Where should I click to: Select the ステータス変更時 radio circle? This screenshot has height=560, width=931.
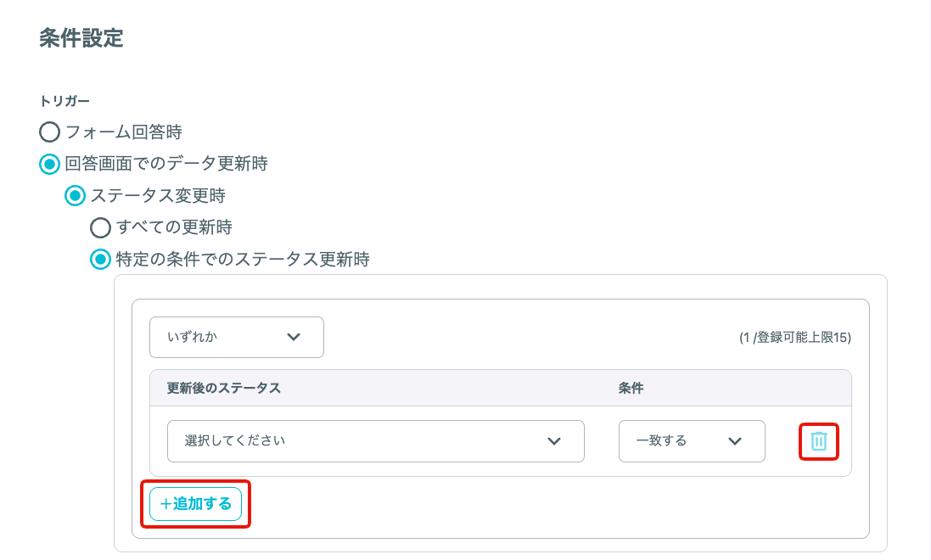[75, 195]
